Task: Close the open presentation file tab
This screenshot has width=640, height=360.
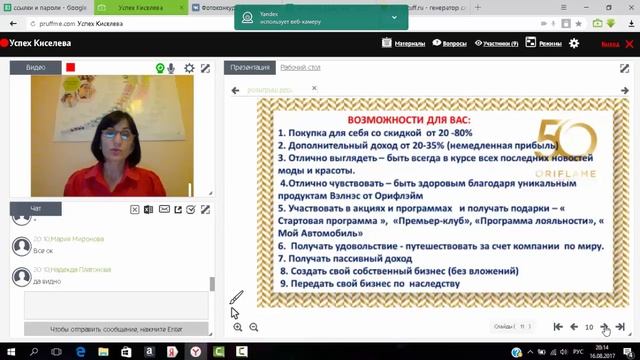Action: pos(314,88)
